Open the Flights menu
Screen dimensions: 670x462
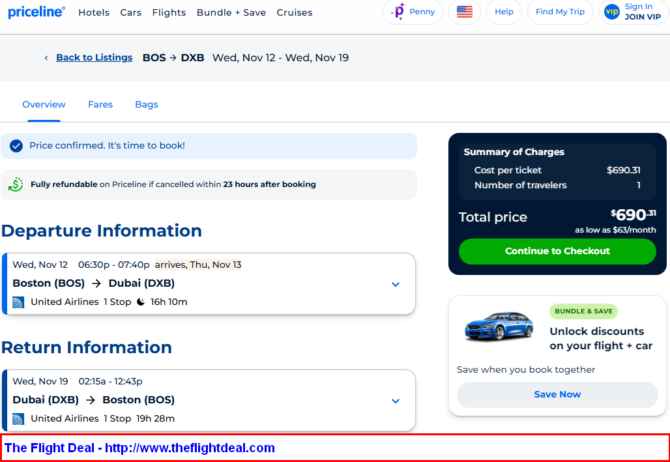click(x=169, y=13)
